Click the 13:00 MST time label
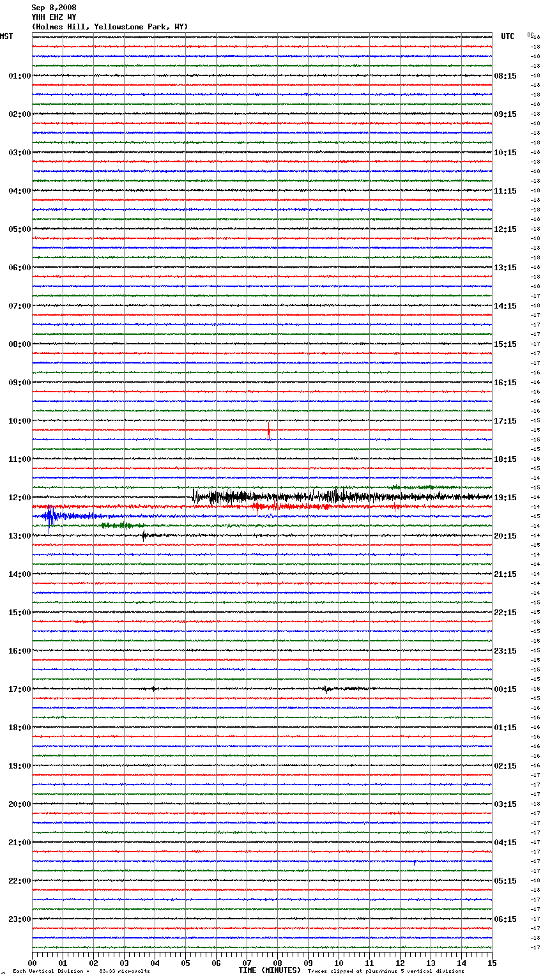 pos(19,536)
